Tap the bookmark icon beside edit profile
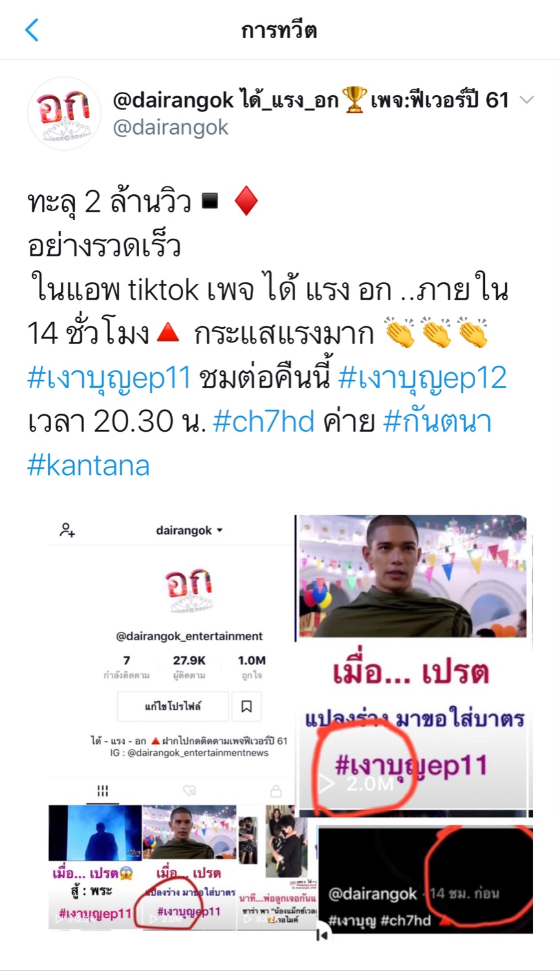The image size is (560, 971). pyautogui.click(x=247, y=706)
